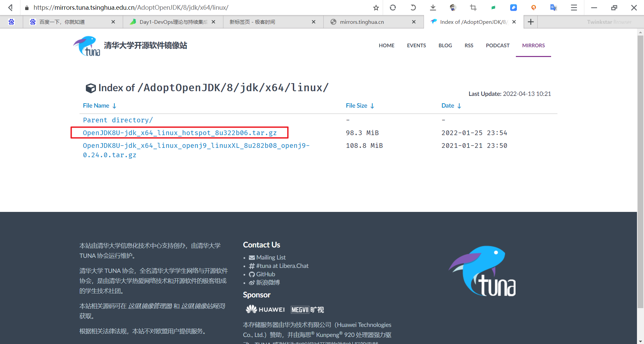Screen dimensions: 644x344
Task: Open the blue note extension icon
Action: (x=514, y=7)
